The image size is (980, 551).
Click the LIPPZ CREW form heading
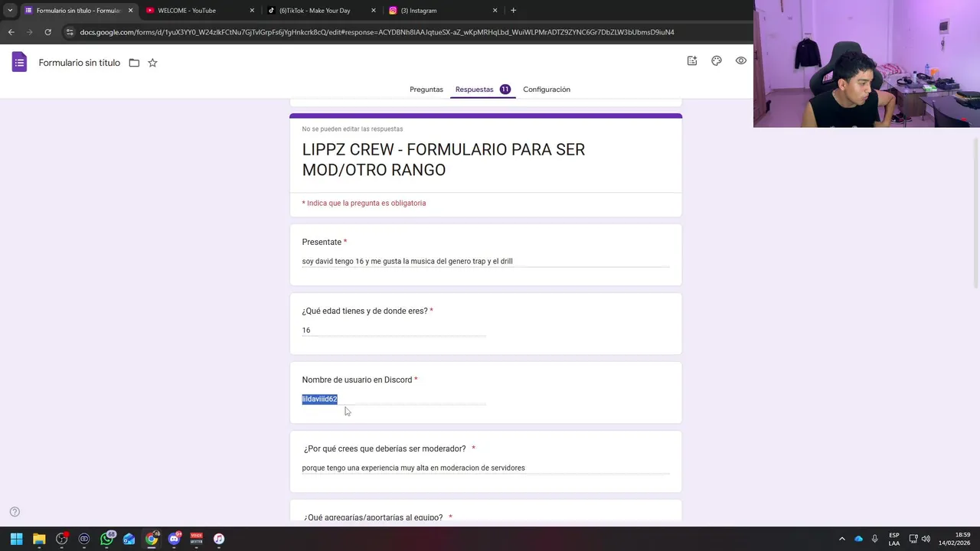point(443,159)
